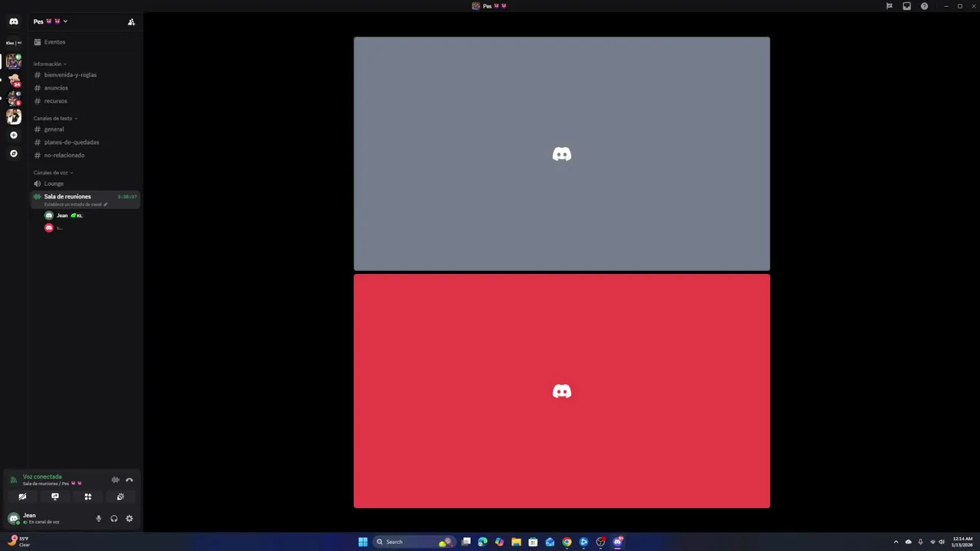Open activities launcher icon

(x=88, y=497)
